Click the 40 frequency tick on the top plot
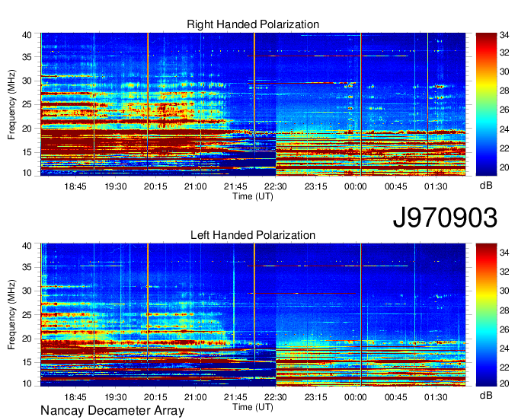This screenshot has width=518, height=420. pyautogui.click(x=27, y=35)
